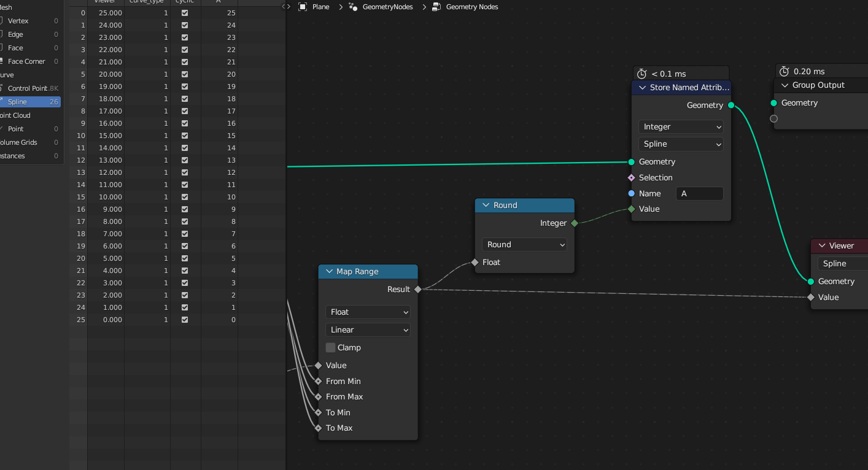Viewport: 868px width, 470px height.
Task: Open the Linear interpolation dropdown
Action: pos(368,330)
